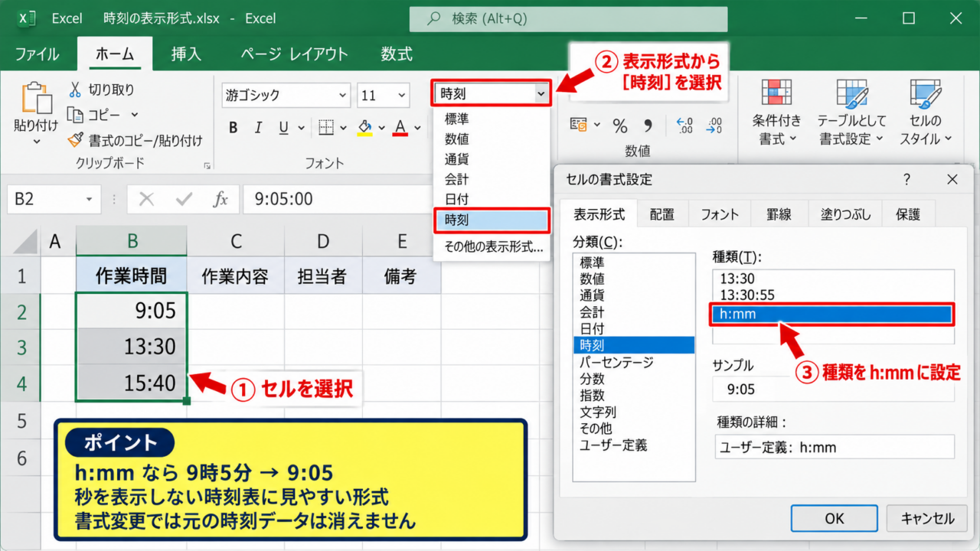Open the File tab
The image size is (980, 551).
click(37, 54)
